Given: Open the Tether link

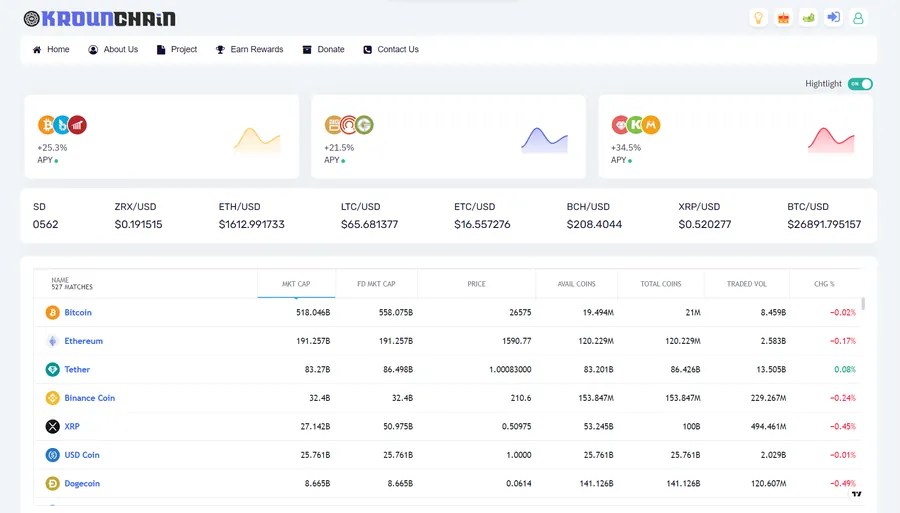Looking at the screenshot, I should coord(77,370).
